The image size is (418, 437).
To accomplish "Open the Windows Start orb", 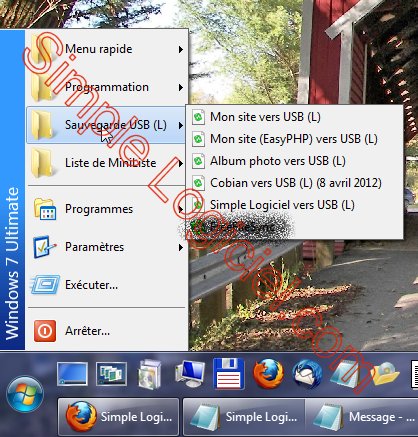I will pyautogui.click(x=25, y=394).
